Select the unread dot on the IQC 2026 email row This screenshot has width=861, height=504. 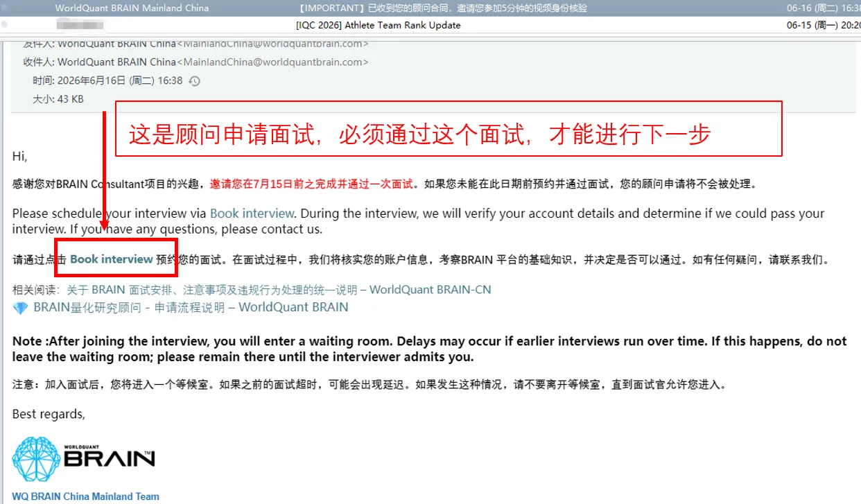4,25
